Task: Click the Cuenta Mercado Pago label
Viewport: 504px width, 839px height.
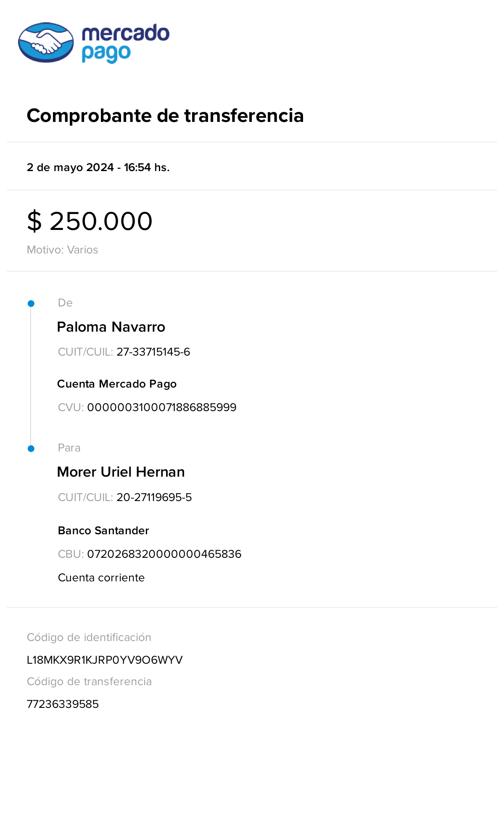Action: click(117, 384)
